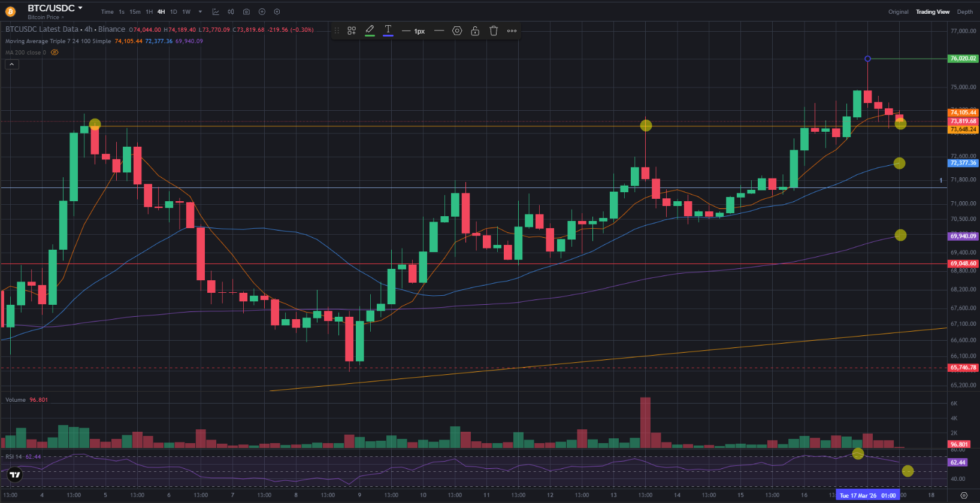Change line color via pencil color swatch
The height and width of the screenshot is (503, 980).
pos(370,31)
